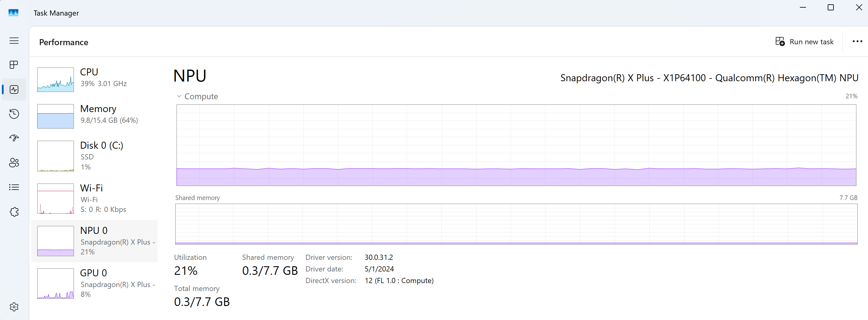Select the CPU performance entry
Image resolution: width=868 pixels, height=320 pixels.
pos(94,79)
